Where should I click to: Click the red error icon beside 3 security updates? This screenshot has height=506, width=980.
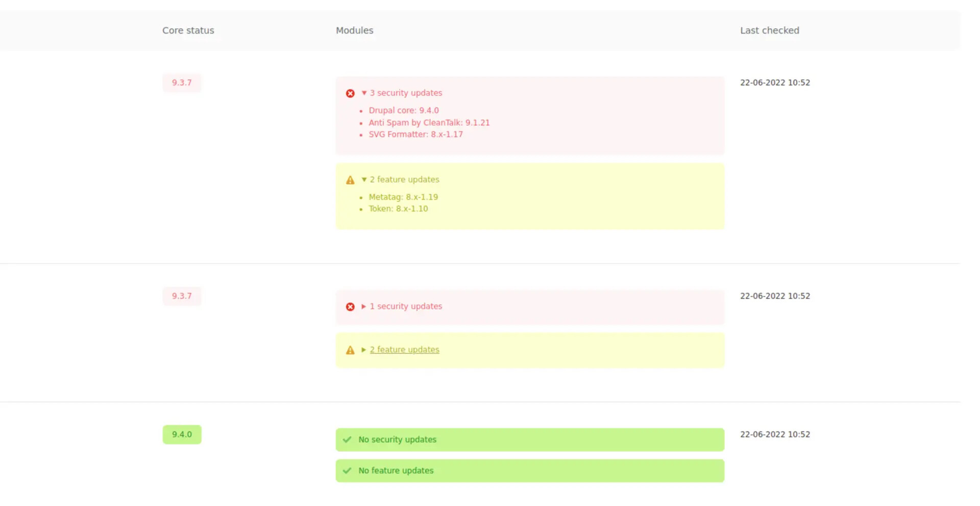click(x=350, y=93)
